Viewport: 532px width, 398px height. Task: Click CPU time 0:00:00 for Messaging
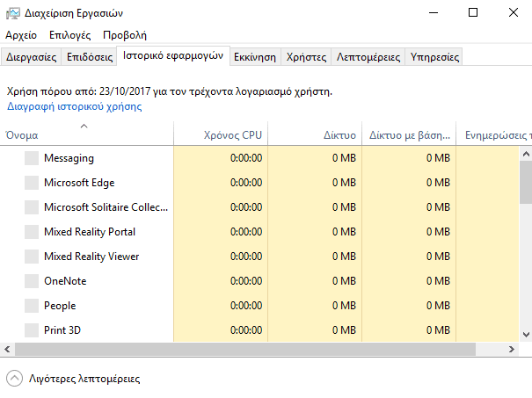coord(246,158)
